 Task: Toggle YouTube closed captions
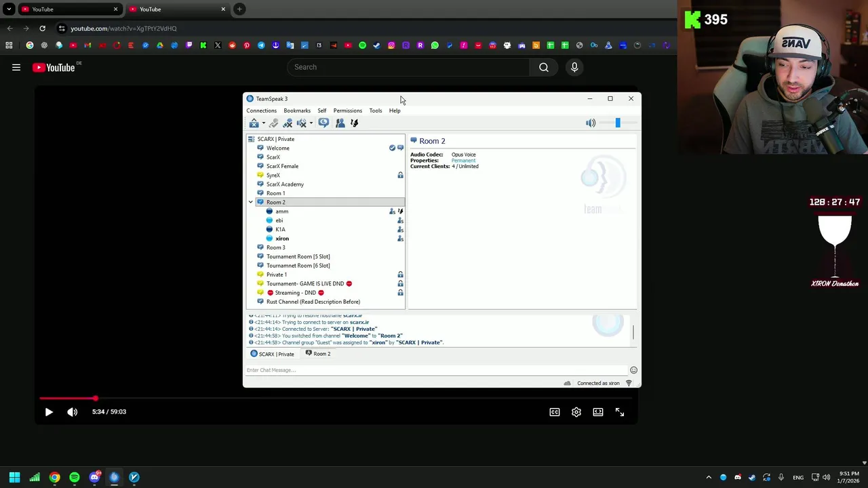(555, 412)
